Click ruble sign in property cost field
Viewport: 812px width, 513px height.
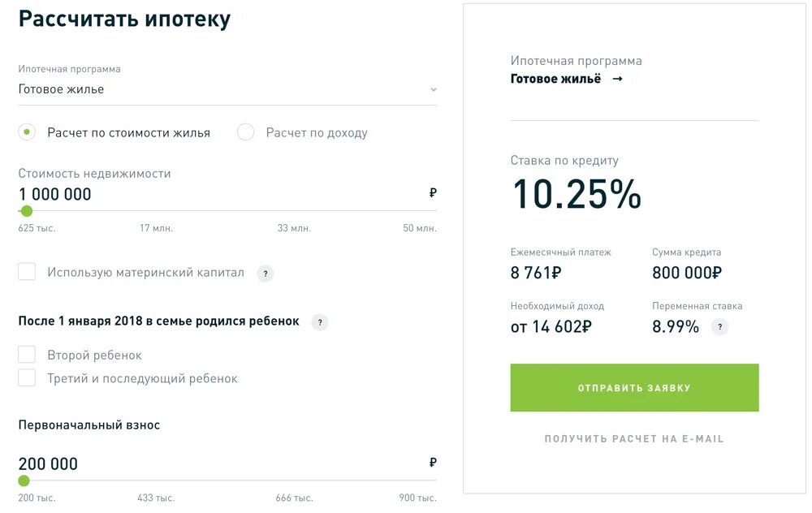(x=433, y=193)
